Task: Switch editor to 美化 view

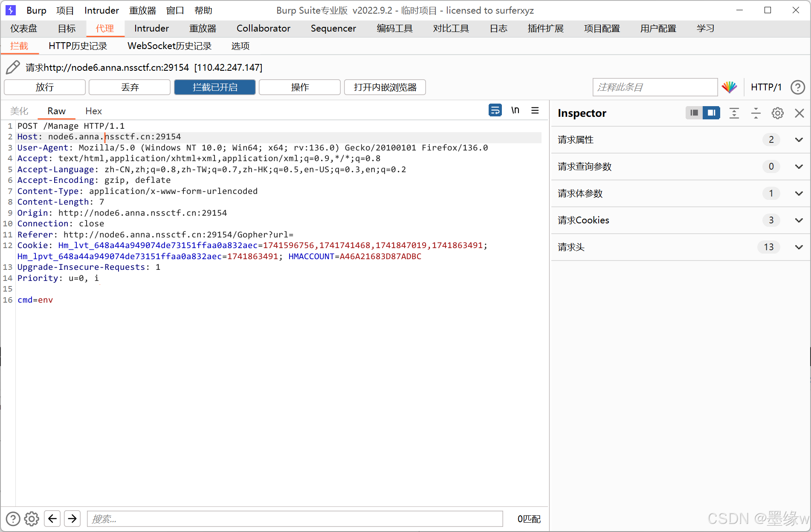Action: coord(19,111)
